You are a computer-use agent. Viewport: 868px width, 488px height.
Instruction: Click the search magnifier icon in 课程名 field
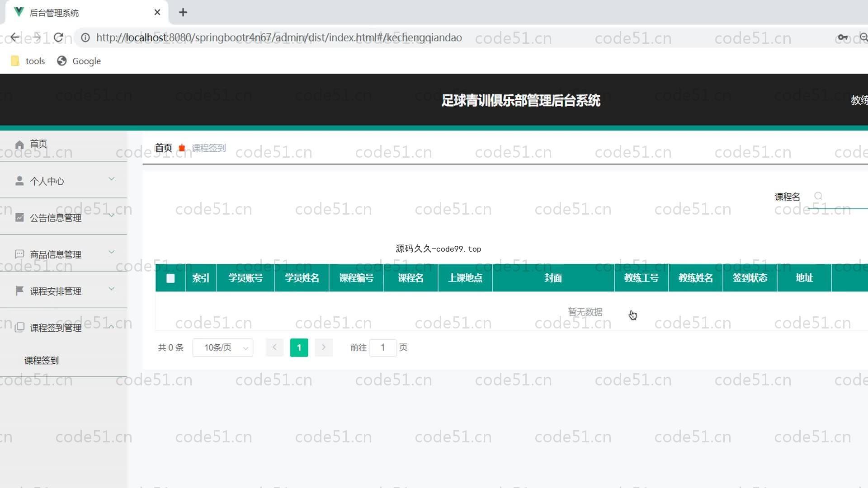coord(818,196)
